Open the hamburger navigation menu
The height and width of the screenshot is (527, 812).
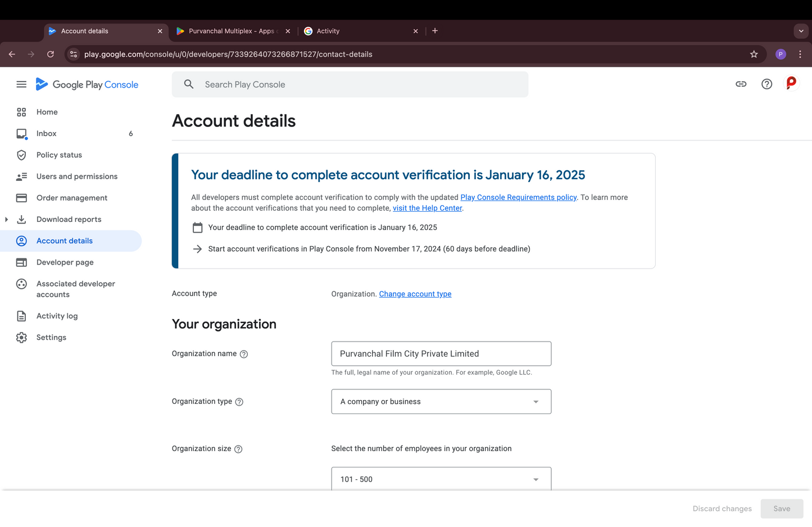[21, 84]
